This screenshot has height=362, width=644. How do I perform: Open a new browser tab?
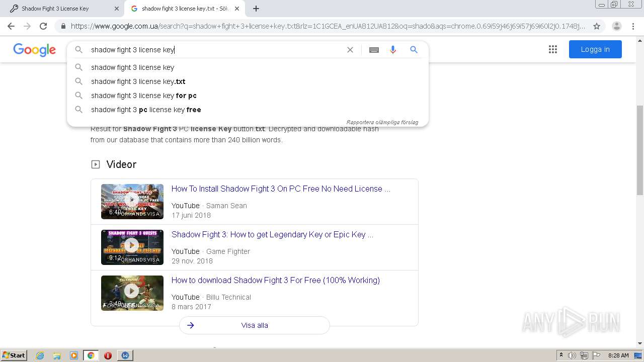(x=256, y=9)
